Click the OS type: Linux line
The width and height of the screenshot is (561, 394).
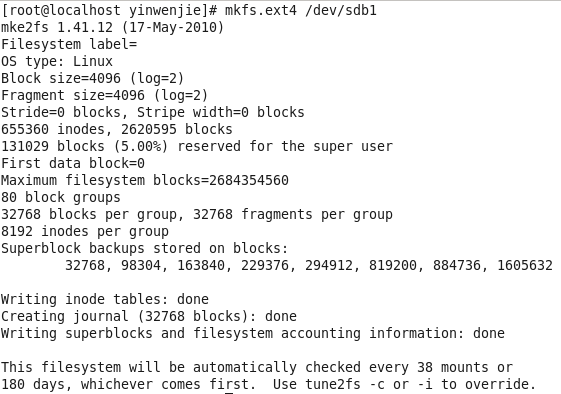click(57, 62)
